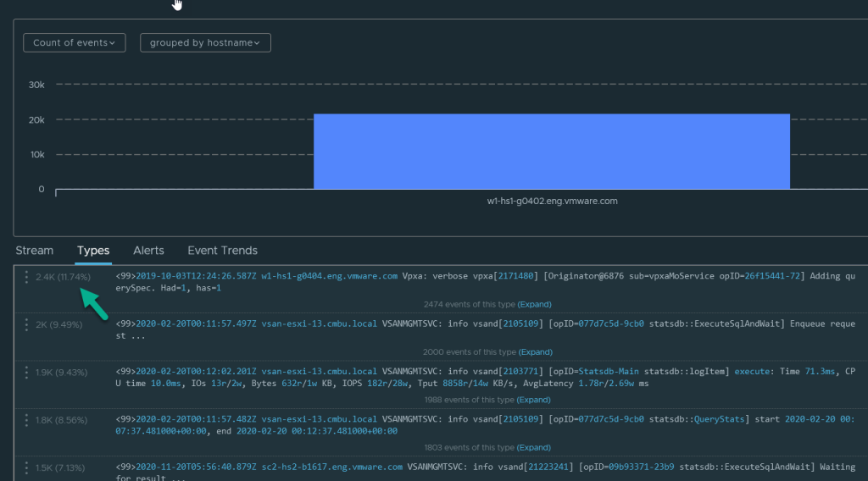Open the "Count of events" dropdown
The image size is (868, 481).
pyautogui.click(x=75, y=42)
